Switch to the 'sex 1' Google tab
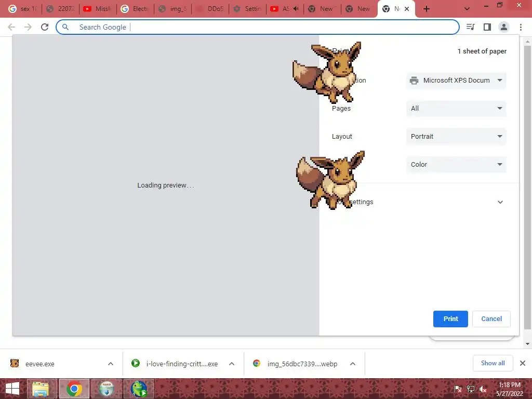The width and height of the screenshot is (532, 399). [x=22, y=9]
